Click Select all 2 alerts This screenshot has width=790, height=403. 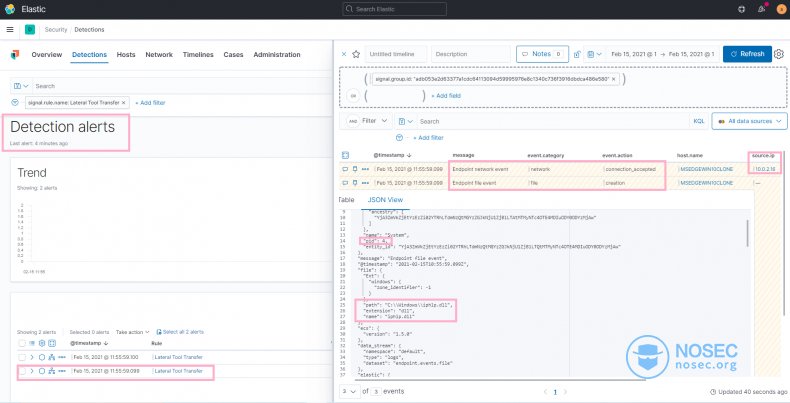[180, 332]
